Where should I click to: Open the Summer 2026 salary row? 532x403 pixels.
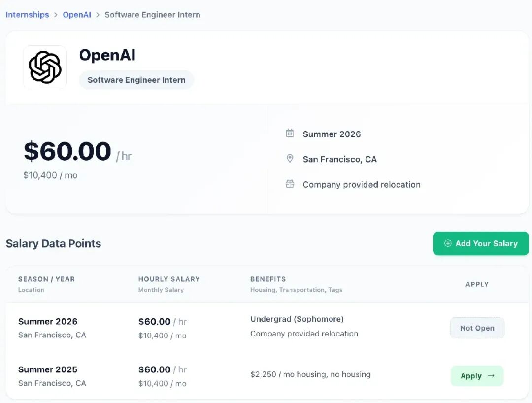[266, 328]
